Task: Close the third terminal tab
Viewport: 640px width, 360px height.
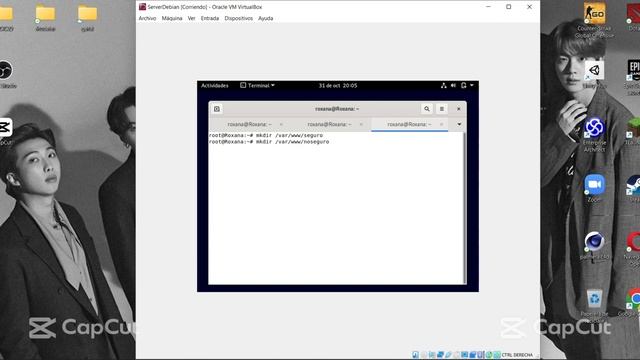Action: pyautogui.click(x=441, y=124)
